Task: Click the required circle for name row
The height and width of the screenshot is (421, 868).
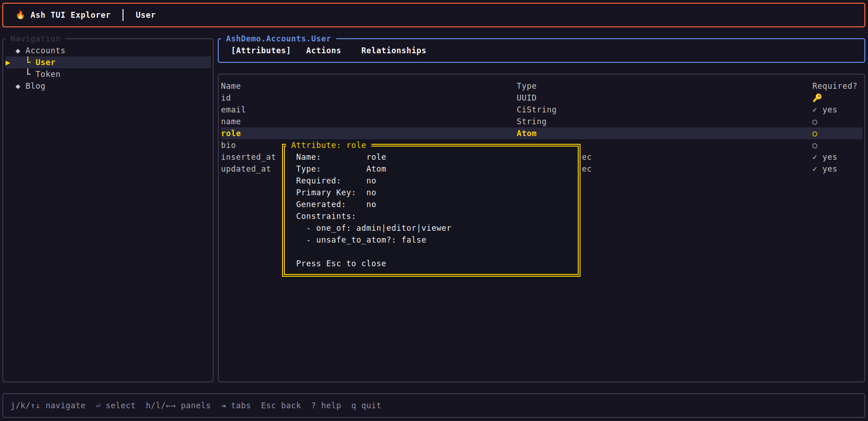Action: (815, 122)
